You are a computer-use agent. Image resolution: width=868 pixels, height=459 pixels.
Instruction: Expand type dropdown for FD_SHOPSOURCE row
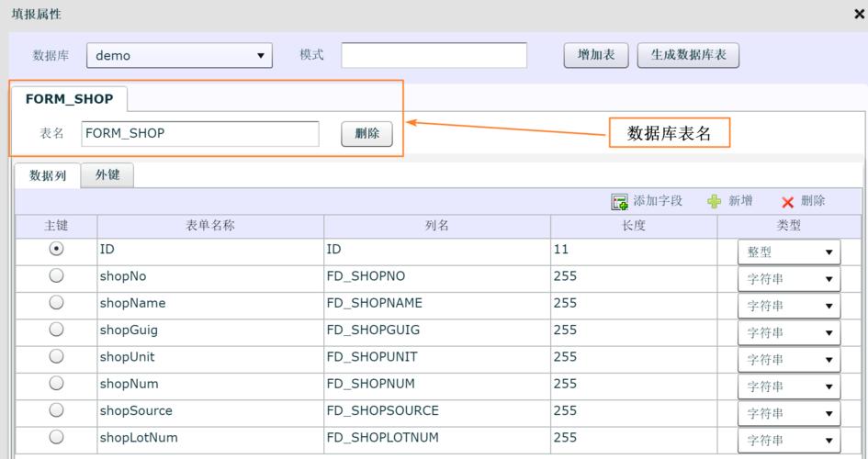789,413
